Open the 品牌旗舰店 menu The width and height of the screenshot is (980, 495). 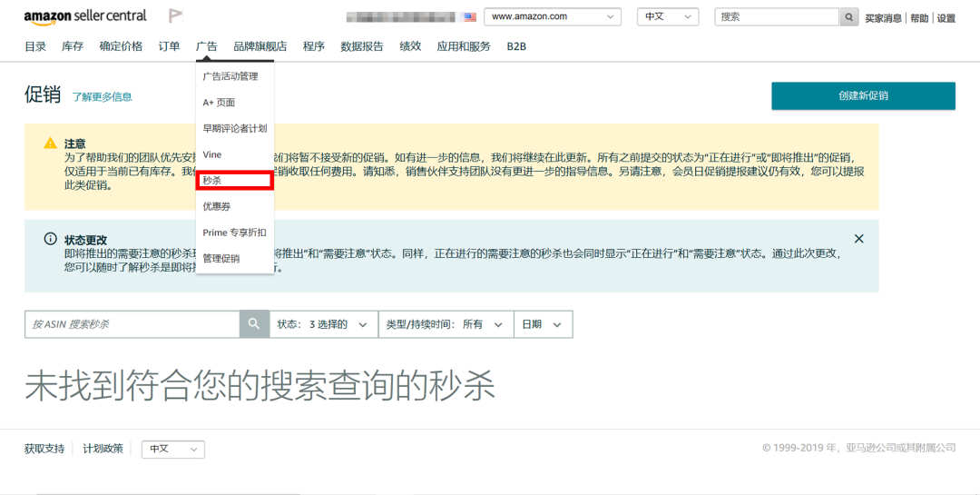(260, 46)
